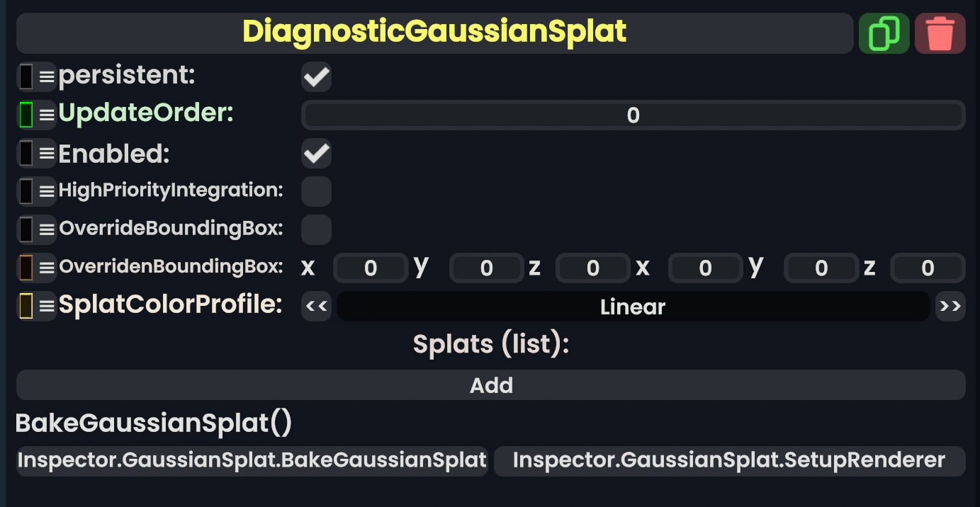The height and width of the screenshot is (507, 980).
Task: Toggle the Enabled checkbox off
Action: (x=316, y=153)
